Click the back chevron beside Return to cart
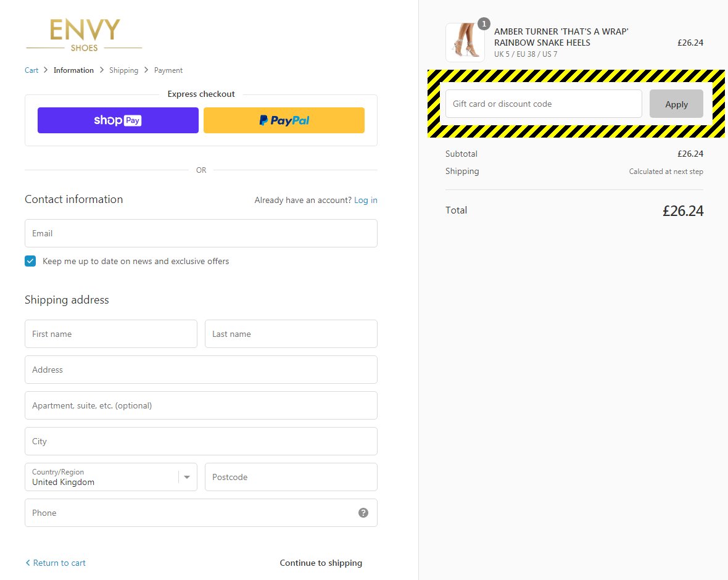Screen dimensions: 728x580 tap(27, 563)
